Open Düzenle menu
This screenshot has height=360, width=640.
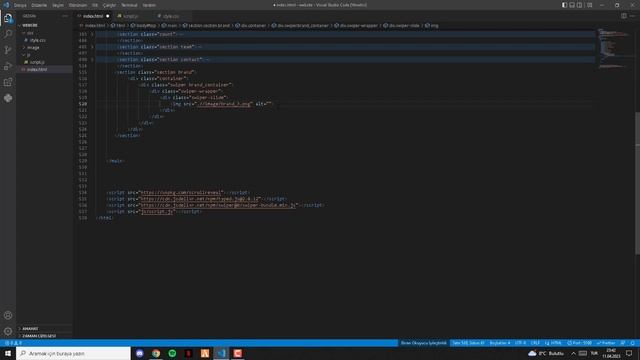pyautogui.click(x=39, y=5)
